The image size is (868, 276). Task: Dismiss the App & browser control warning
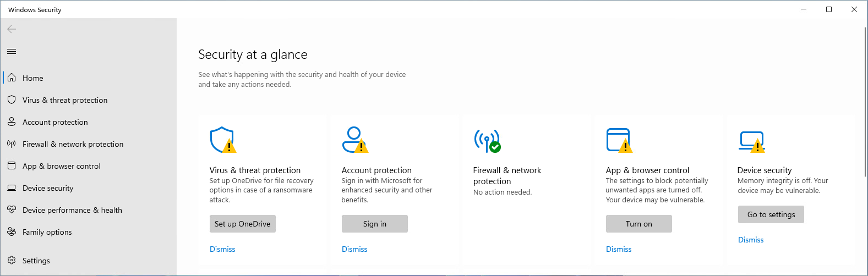click(x=619, y=249)
